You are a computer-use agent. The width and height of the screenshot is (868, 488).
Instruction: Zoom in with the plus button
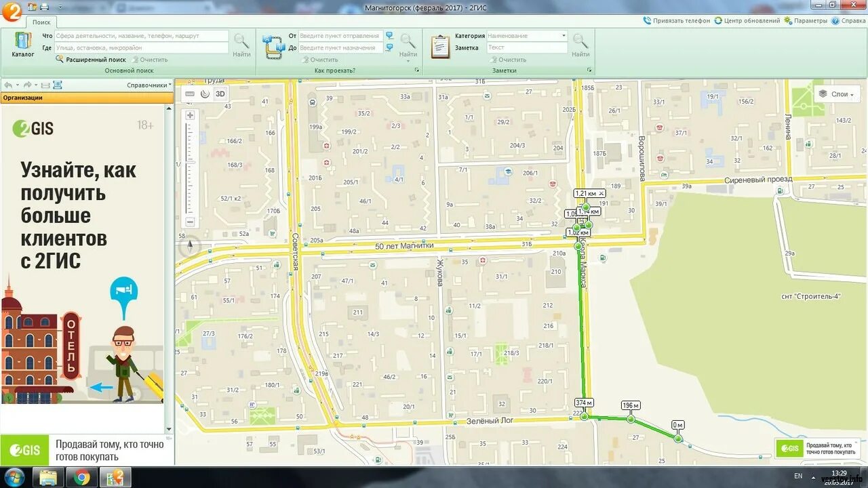(190, 115)
